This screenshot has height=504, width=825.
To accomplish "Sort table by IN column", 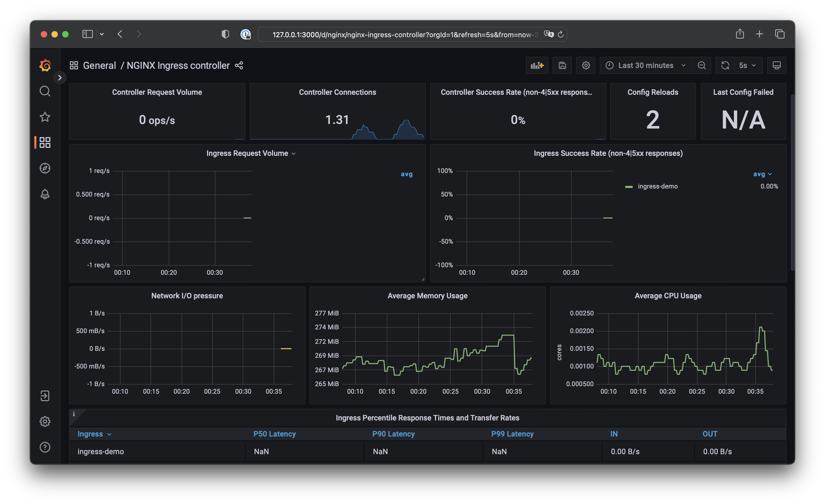I will pos(614,434).
